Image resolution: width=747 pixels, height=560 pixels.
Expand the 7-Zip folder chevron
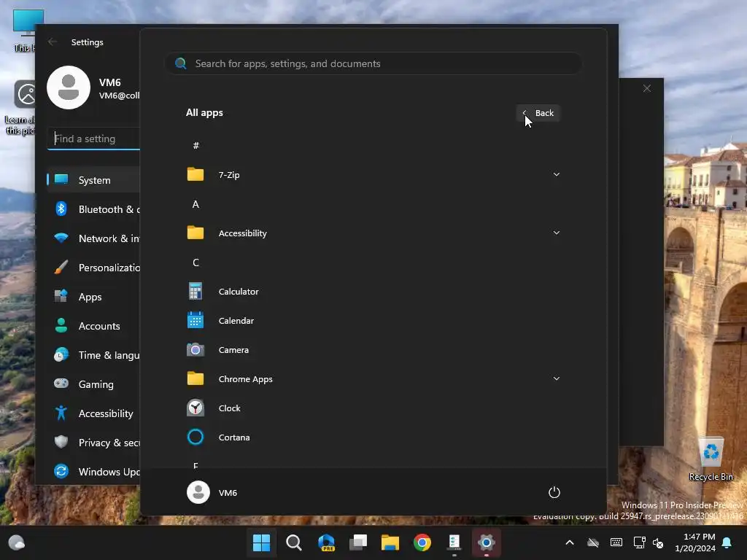pos(556,175)
